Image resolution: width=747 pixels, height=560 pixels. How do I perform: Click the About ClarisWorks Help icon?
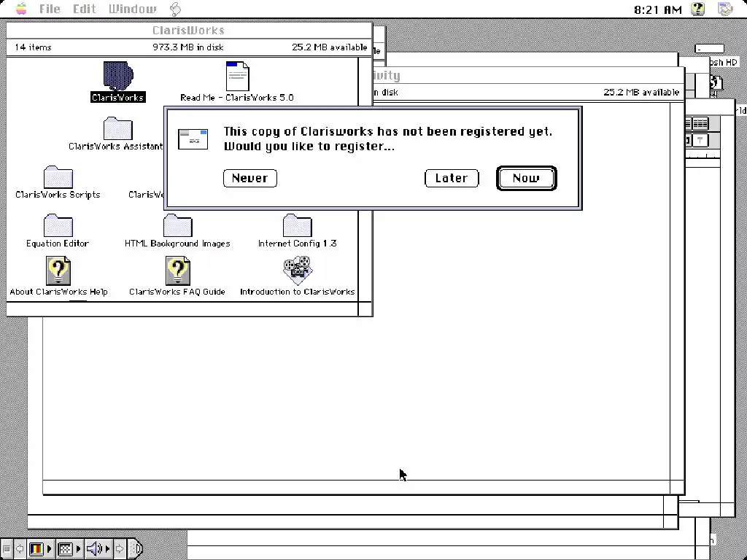pyautogui.click(x=58, y=271)
